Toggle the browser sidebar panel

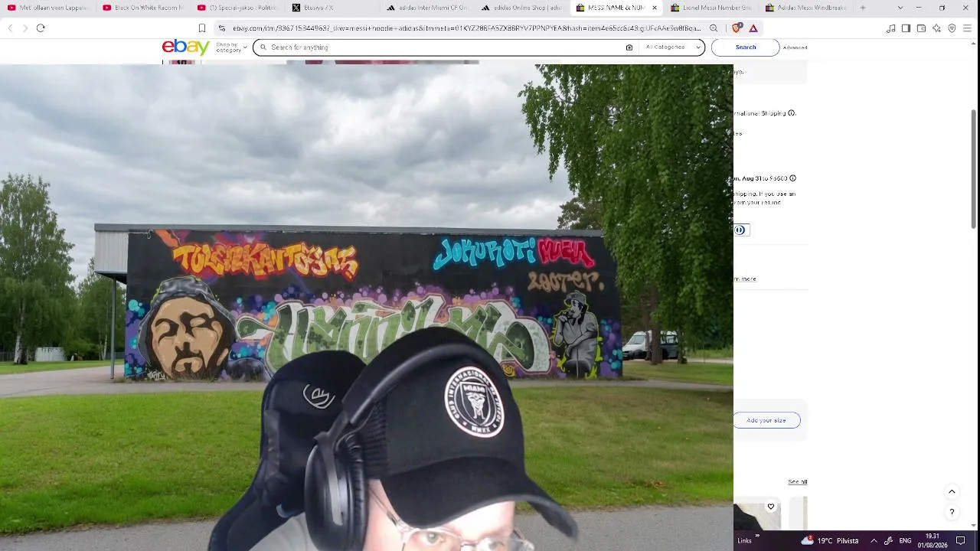tap(906, 28)
